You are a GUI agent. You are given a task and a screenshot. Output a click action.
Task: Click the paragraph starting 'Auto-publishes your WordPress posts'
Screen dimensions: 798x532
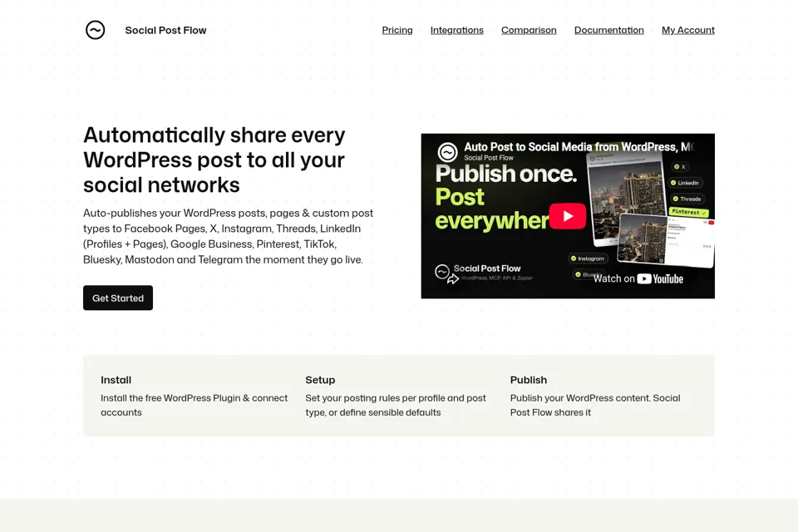pyautogui.click(x=228, y=236)
